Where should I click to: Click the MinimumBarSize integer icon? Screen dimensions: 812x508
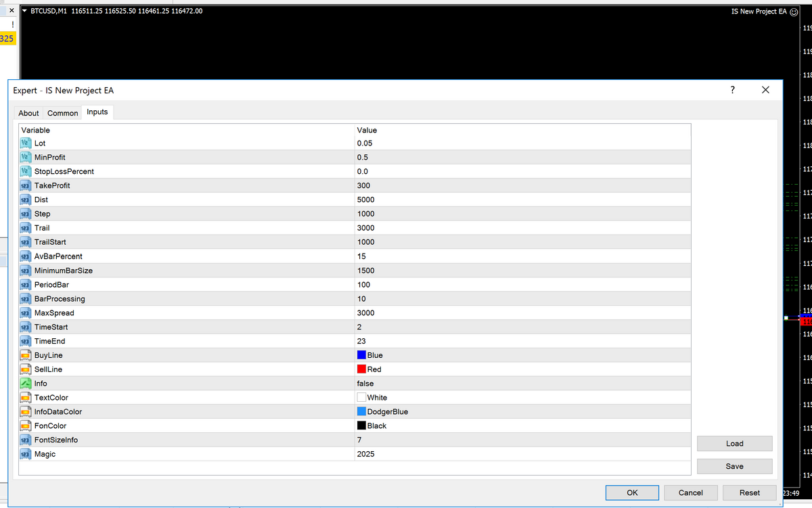pos(25,271)
